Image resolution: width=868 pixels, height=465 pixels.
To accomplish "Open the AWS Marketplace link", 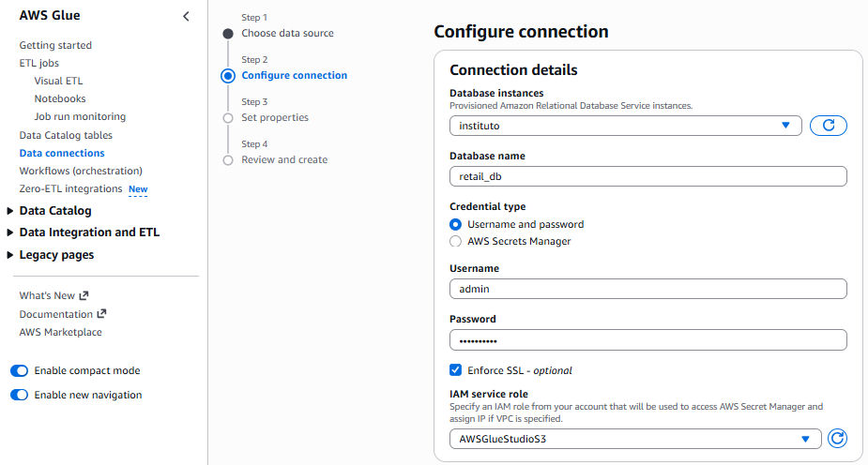I will (61, 332).
